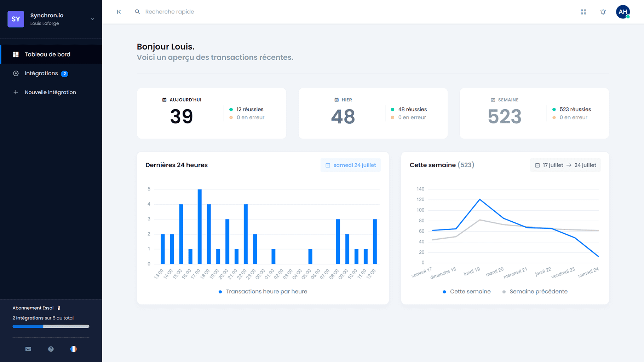Image resolution: width=644 pixels, height=362 pixels.
Task: Click '0 en erreur' in Semaine card
Action: pos(574,117)
